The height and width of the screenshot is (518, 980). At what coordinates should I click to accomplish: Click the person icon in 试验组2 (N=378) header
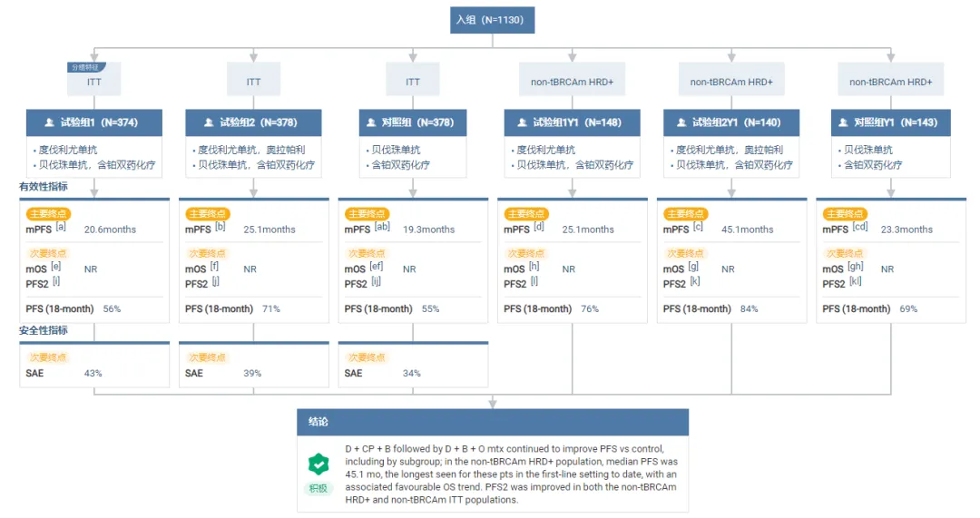click(209, 122)
